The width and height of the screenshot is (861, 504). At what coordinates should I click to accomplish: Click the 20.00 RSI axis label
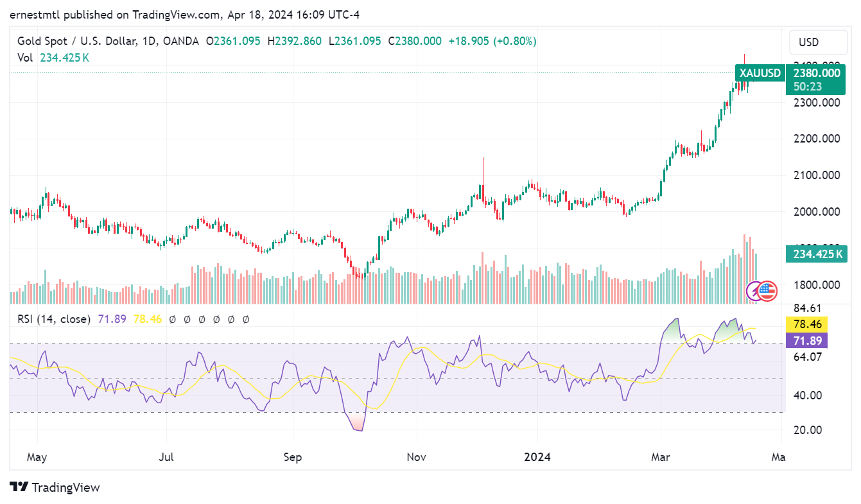tap(808, 430)
